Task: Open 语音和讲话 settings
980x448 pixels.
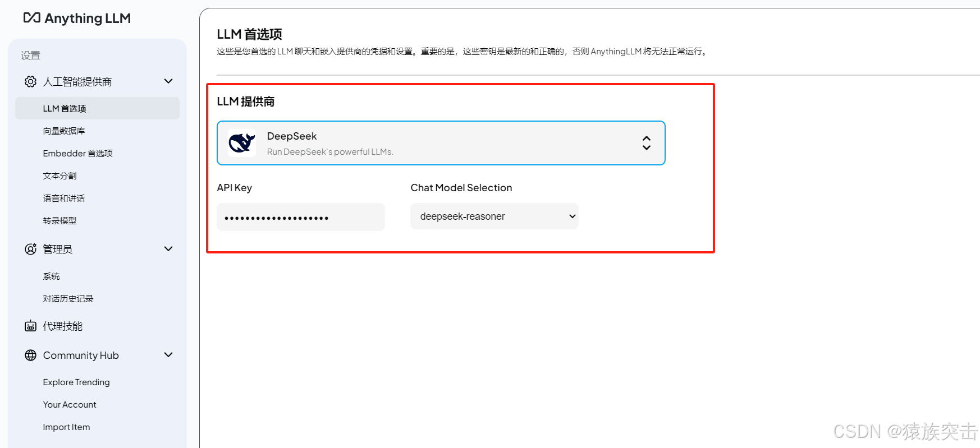Action: click(64, 198)
